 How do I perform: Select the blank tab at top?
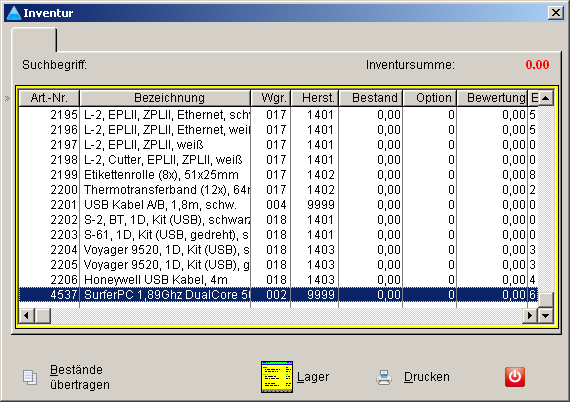(x=34, y=40)
